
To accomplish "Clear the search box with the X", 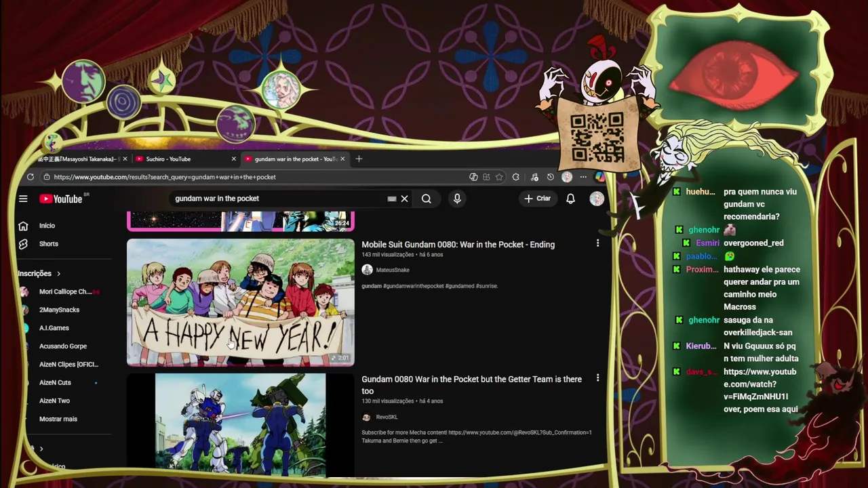I will (404, 199).
